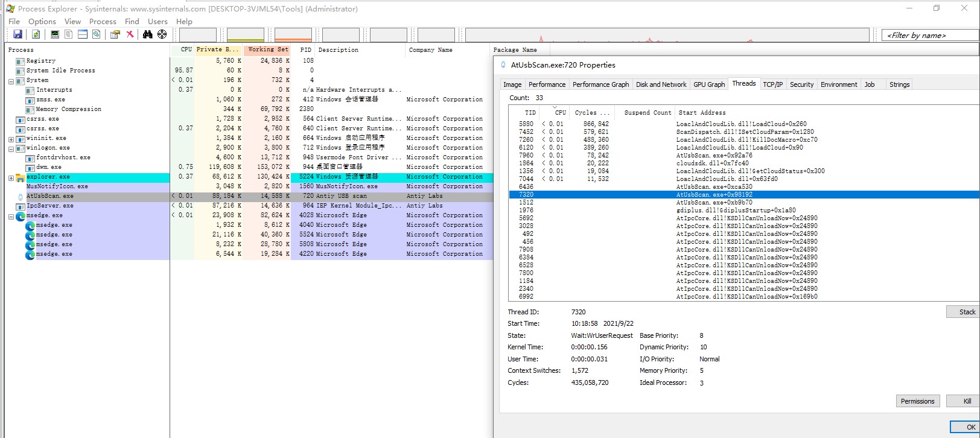The height and width of the screenshot is (438, 980).
Task: Click the crosshair Find Window's Process icon
Action: pos(162,34)
